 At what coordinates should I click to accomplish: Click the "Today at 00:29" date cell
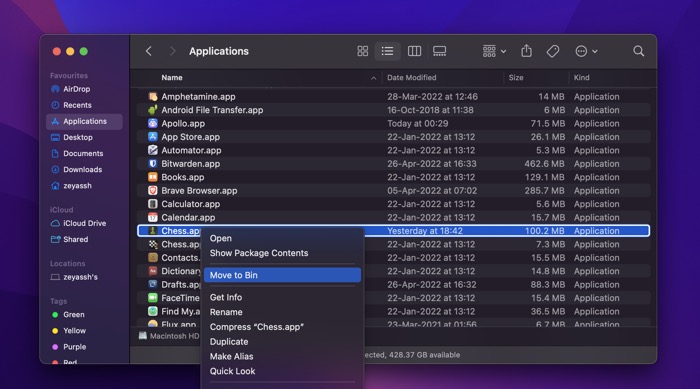click(417, 124)
